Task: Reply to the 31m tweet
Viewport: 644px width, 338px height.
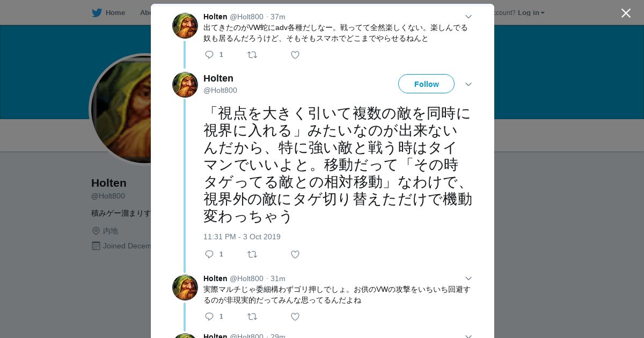Action: point(209,317)
